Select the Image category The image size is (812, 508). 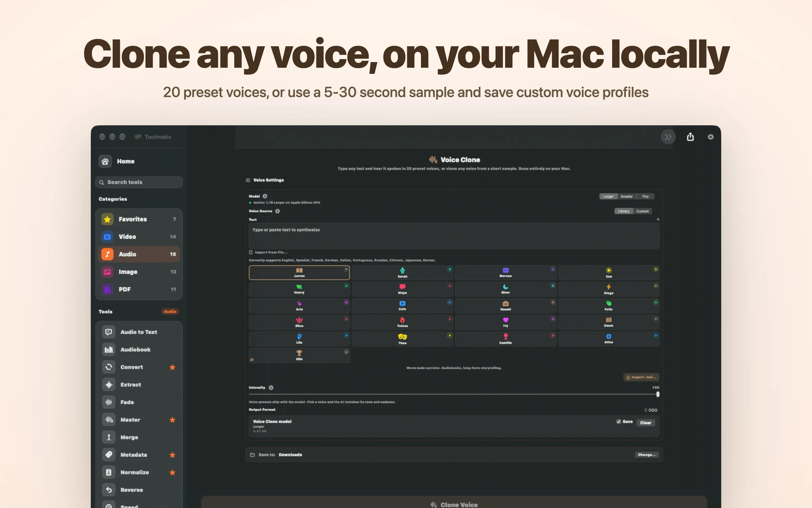click(139, 272)
